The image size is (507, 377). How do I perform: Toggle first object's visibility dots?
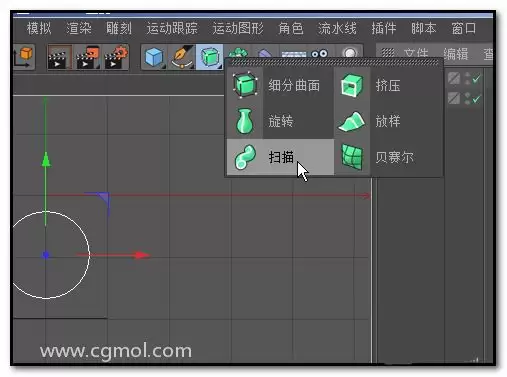pos(467,79)
